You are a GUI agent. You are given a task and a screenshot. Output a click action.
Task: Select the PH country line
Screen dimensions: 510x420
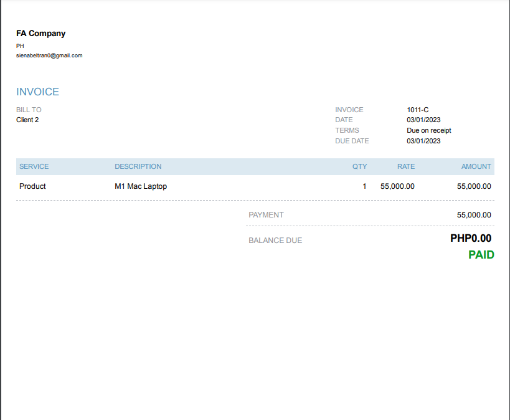pos(20,46)
